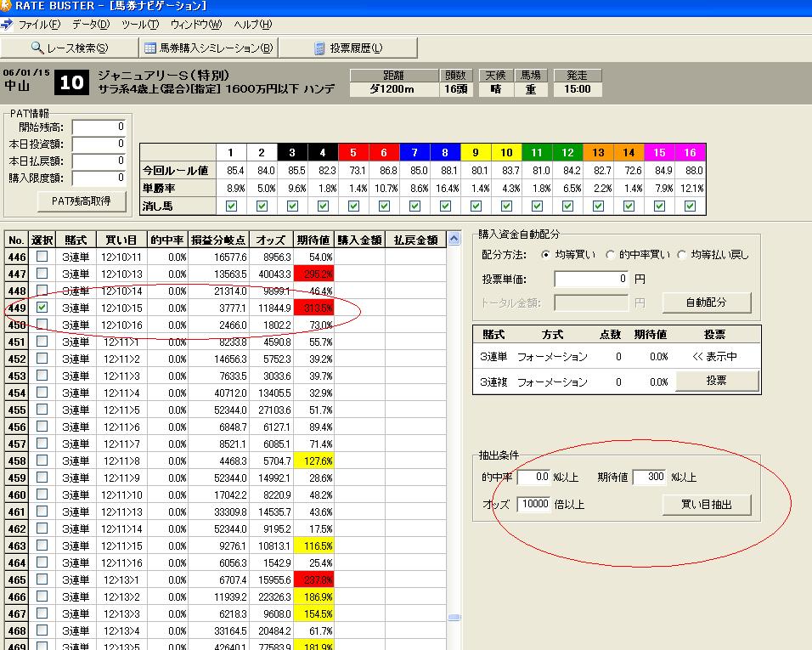Open the ヘルプ(H) menu
The height and width of the screenshot is (650, 812).
click(x=252, y=25)
